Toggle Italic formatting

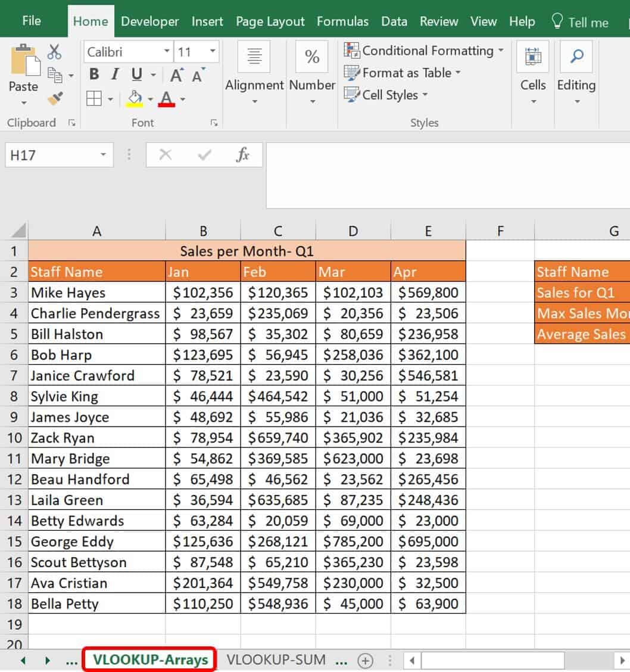115,74
